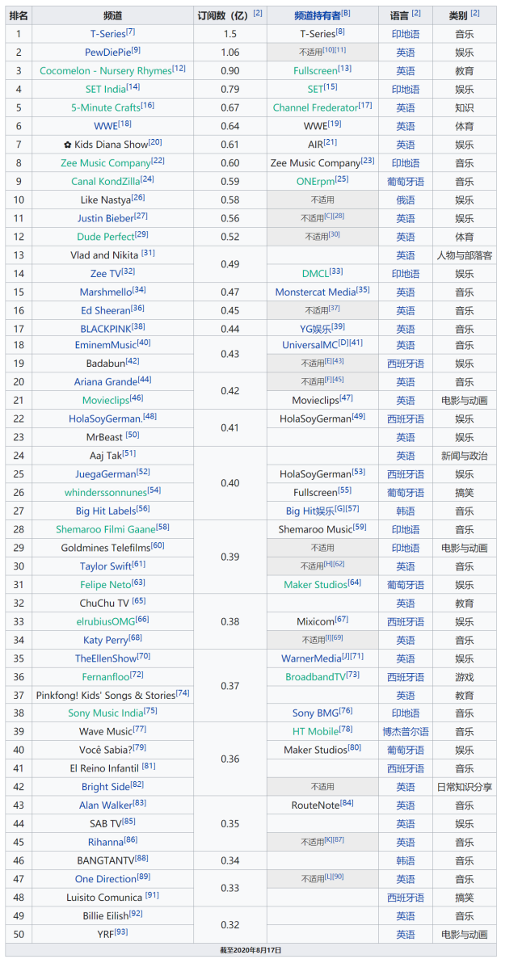Open the UniversalMC owner link

(310, 346)
